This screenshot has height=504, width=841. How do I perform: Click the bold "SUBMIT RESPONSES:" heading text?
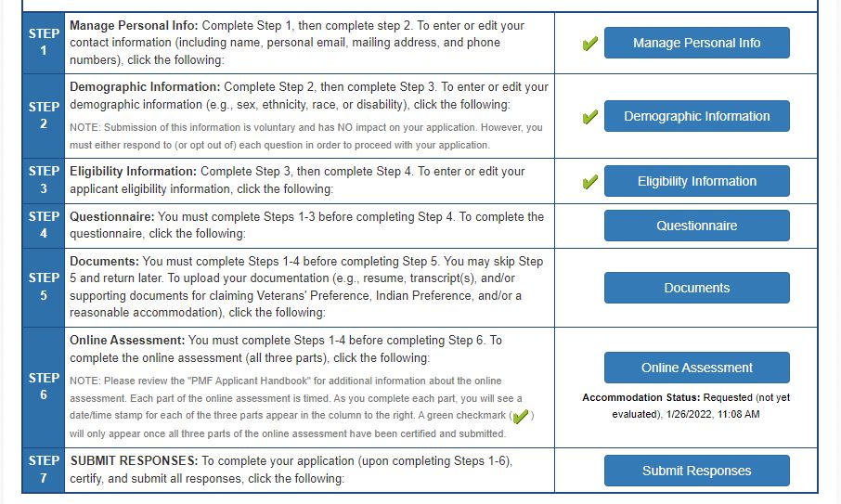click(x=133, y=460)
